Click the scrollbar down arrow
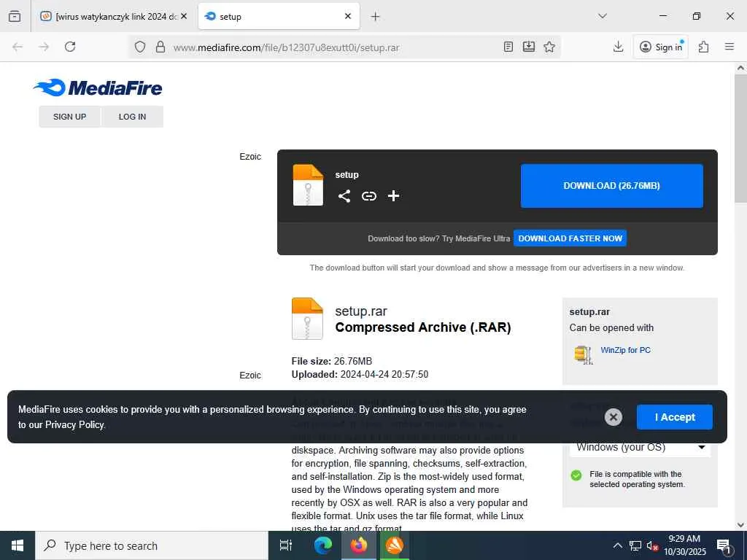Image resolution: width=747 pixels, height=560 pixels. pyautogui.click(x=740, y=525)
